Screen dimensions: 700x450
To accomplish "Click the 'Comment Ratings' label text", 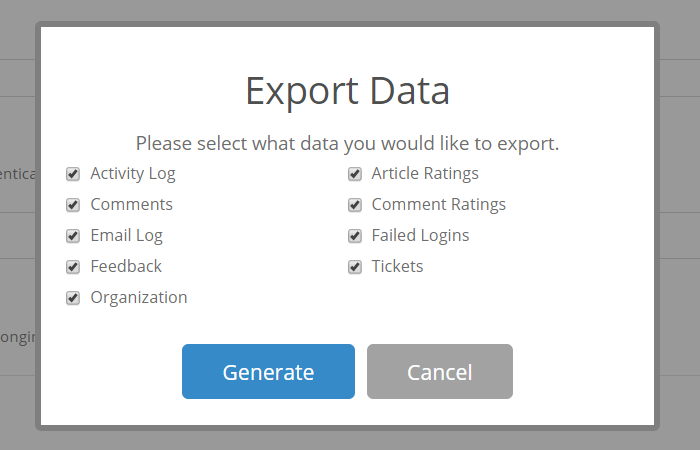I will [x=438, y=204].
